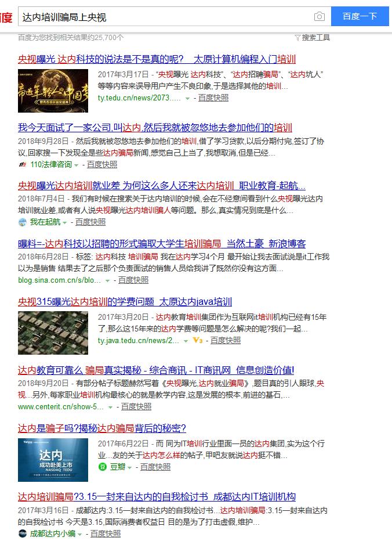
Task: Click the golden ceremony thumbnail image
Action: point(53,91)
